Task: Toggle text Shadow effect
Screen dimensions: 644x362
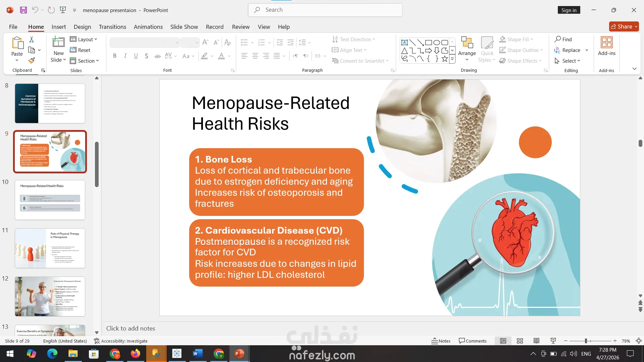Action: [x=147, y=56]
